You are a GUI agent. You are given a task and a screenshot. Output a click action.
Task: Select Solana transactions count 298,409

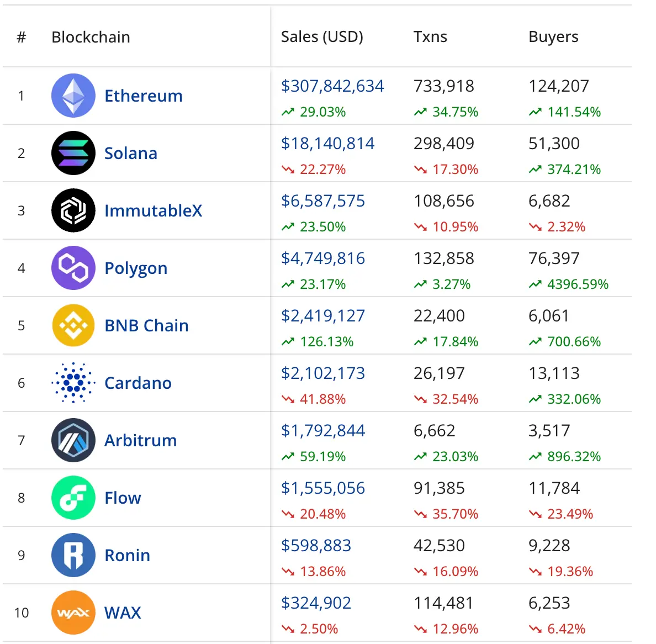[444, 143]
